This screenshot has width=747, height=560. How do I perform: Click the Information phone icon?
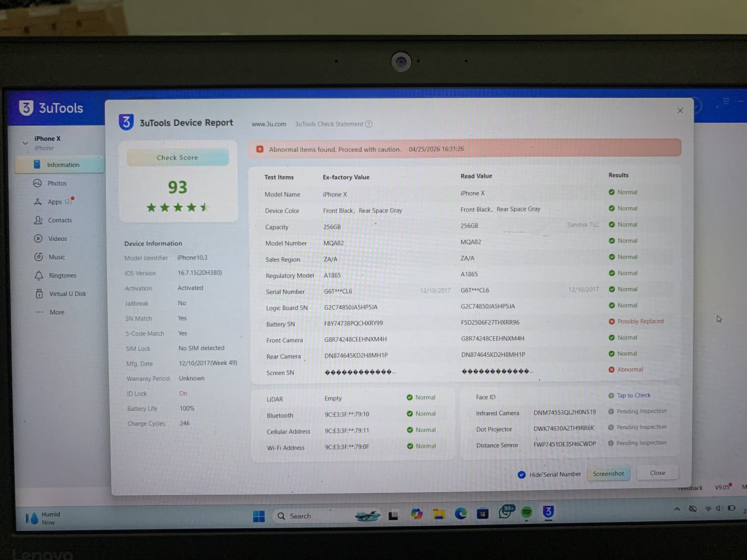tap(37, 165)
